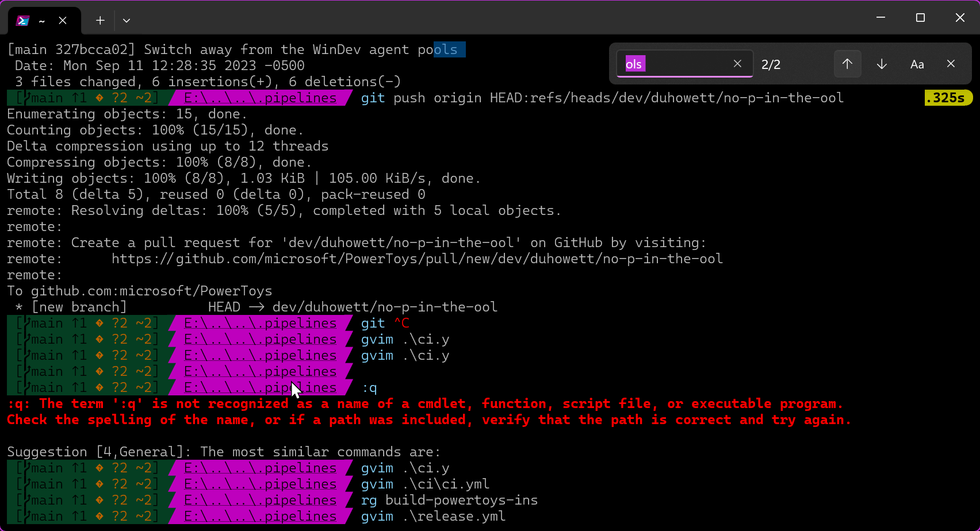Close the "~" terminal tab

pos(63,20)
